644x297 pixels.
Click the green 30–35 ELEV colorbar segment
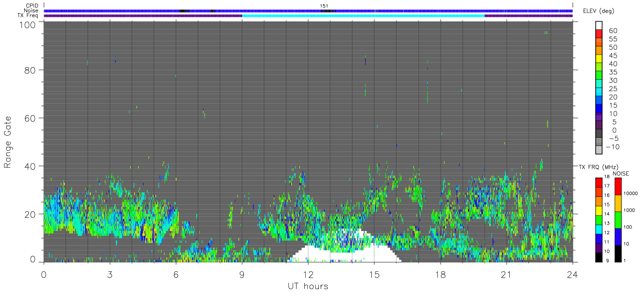[599, 74]
